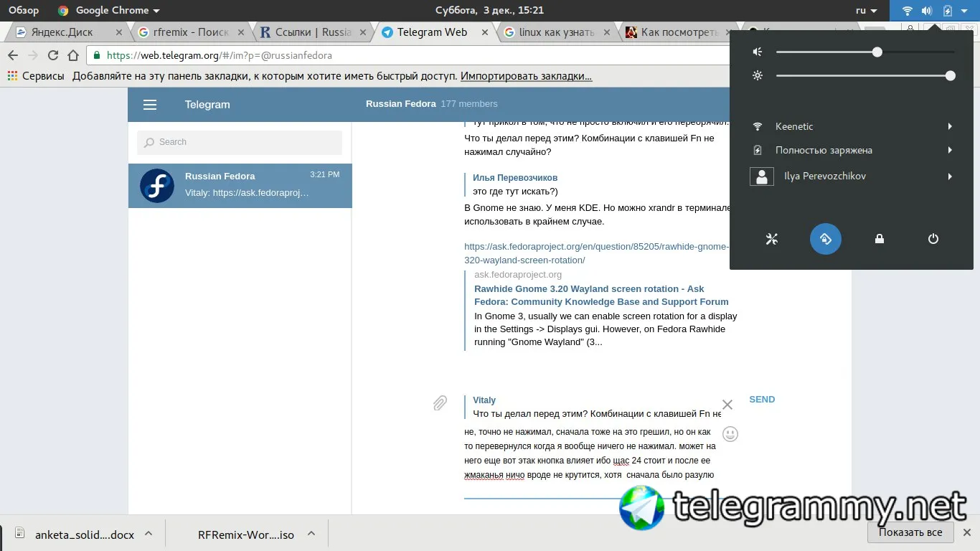
Task: Click the Vitaly name in reply preview
Action: click(x=484, y=400)
